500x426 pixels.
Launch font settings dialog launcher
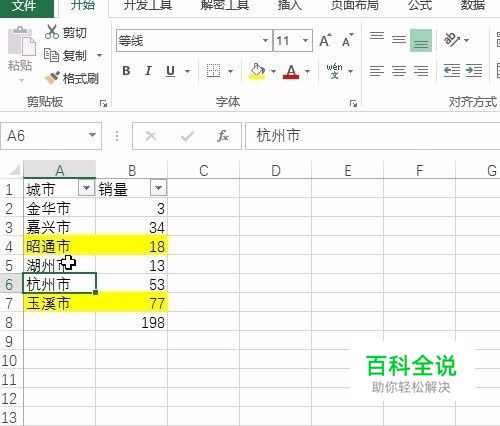click(x=353, y=104)
